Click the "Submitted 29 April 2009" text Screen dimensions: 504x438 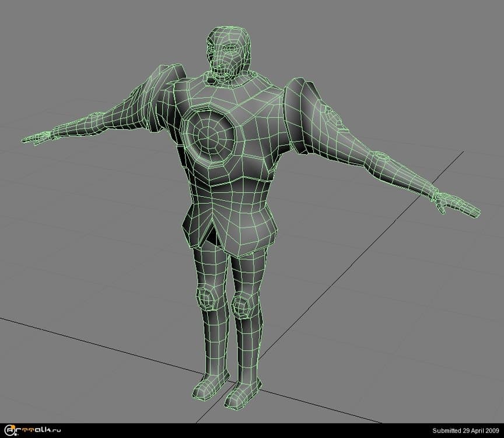click(x=466, y=430)
